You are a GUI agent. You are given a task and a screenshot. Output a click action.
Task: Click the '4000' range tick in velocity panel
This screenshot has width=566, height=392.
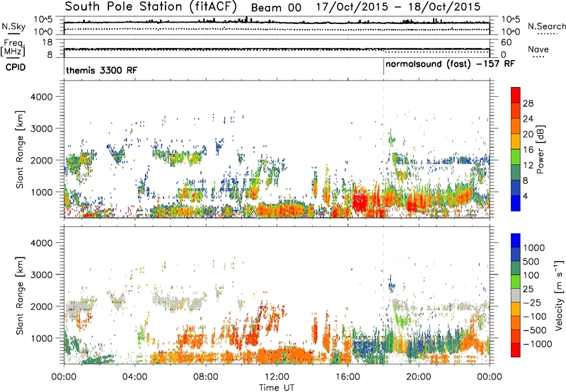[41, 243]
